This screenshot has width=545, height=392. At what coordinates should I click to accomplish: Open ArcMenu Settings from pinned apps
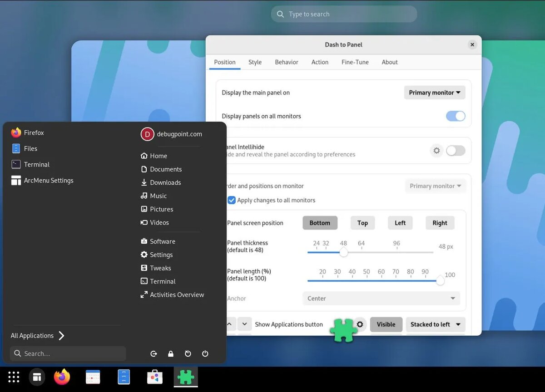tap(42, 180)
